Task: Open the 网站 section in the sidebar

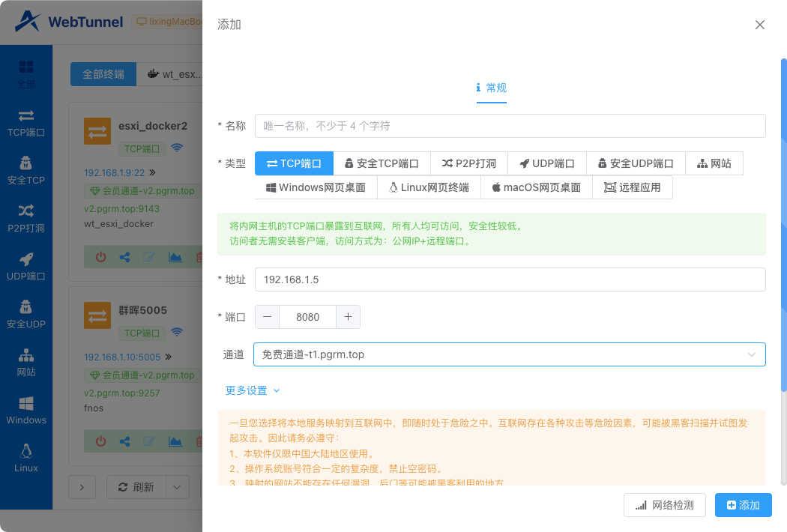Action: click(x=26, y=363)
